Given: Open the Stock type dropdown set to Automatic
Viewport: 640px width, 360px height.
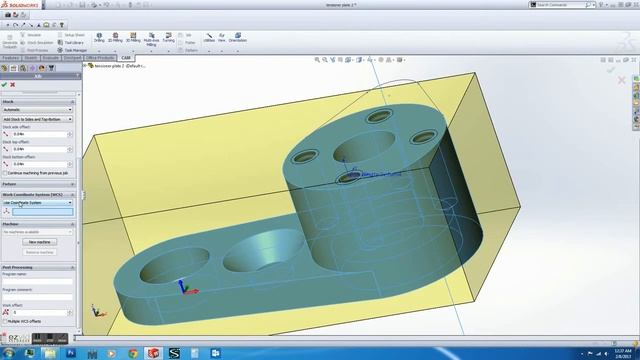Looking at the screenshot, I should 38,110.
